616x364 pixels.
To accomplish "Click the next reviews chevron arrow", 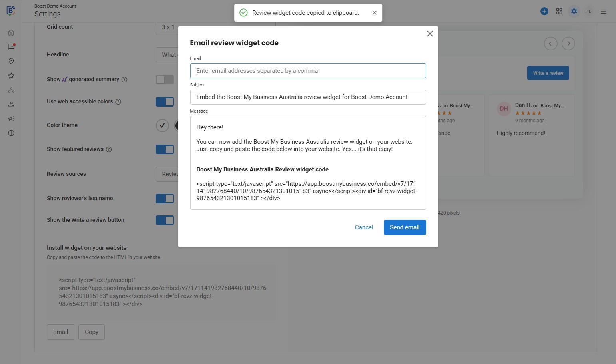I will (x=568, y=44).
